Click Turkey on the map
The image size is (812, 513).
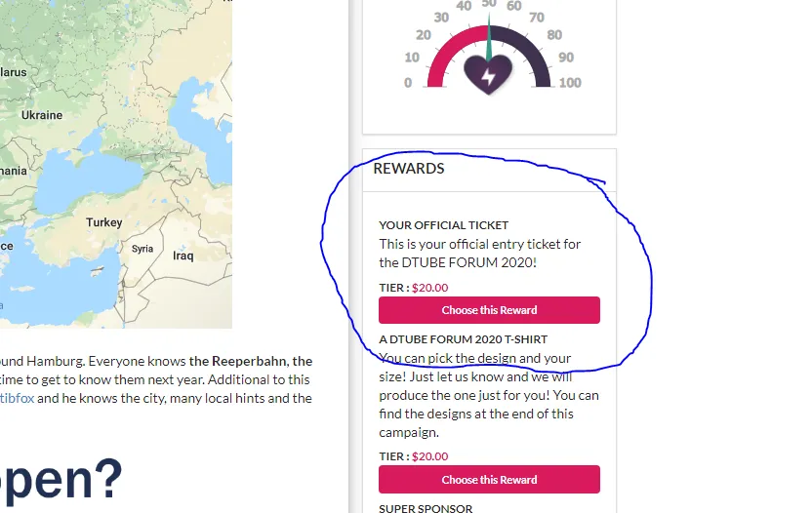click(104, 222)
